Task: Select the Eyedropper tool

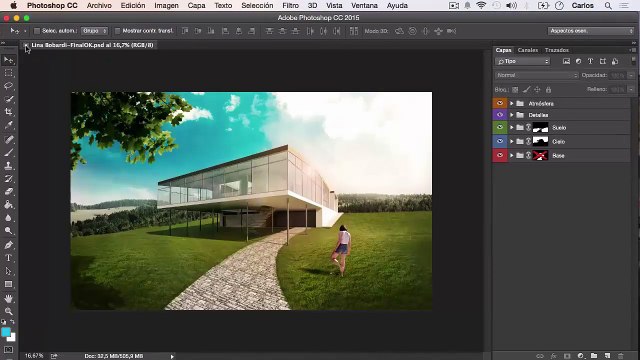Action: point(9,125)
